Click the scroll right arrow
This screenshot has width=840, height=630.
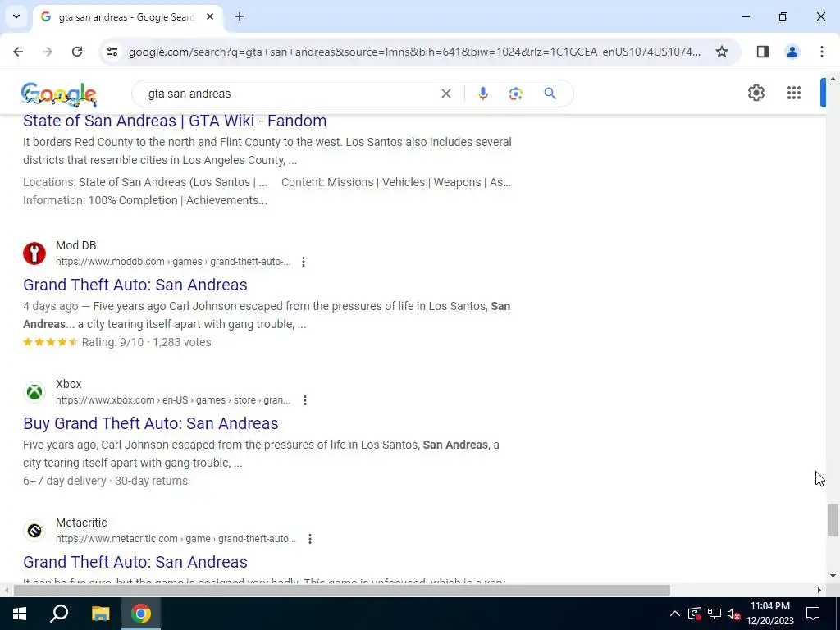click(819, 591)
